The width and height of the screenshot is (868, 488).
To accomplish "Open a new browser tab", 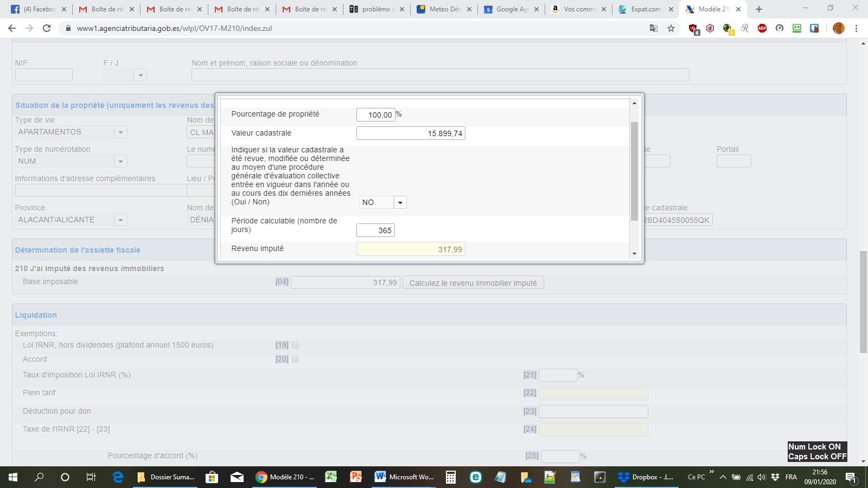I will (x=759, y=9).
